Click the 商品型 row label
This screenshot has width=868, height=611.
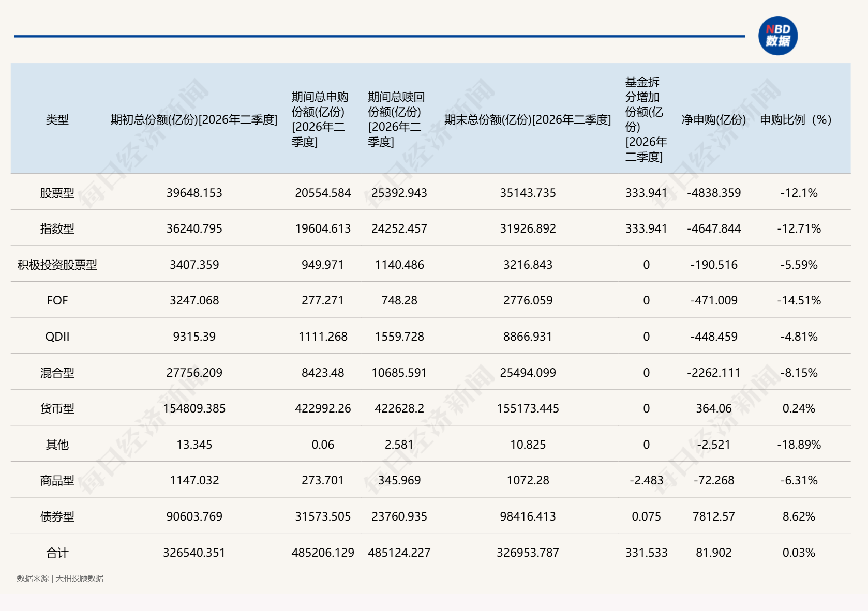[57, 480]
